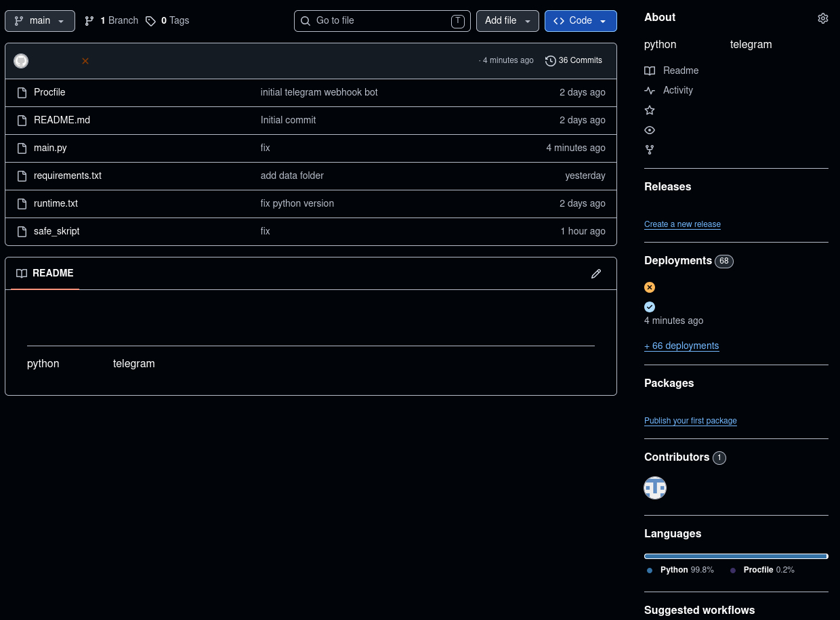Click the clock icon beside 36 Commits

tap(551, 61)
